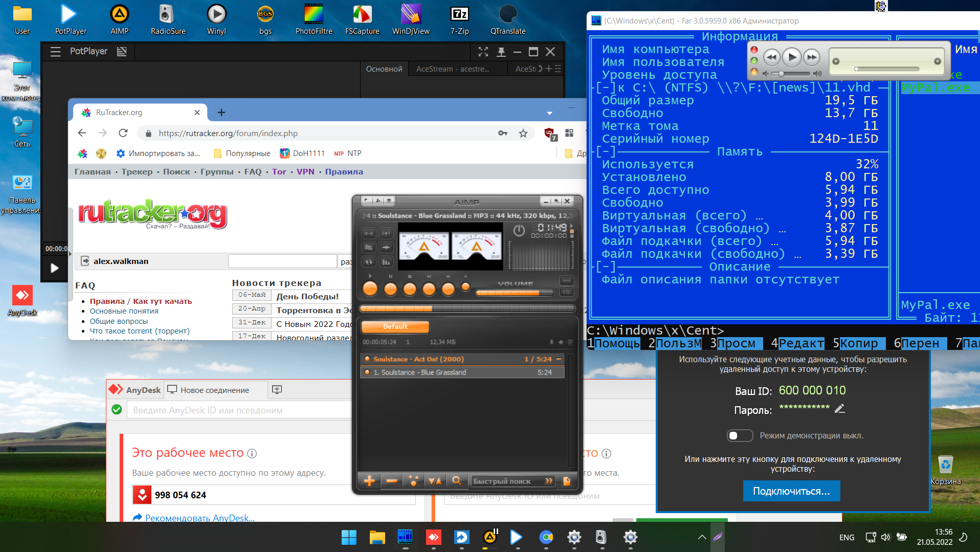Bookmark the page with the star icon
The width and height of the screenshot is (980, 552).
point(523,133)
